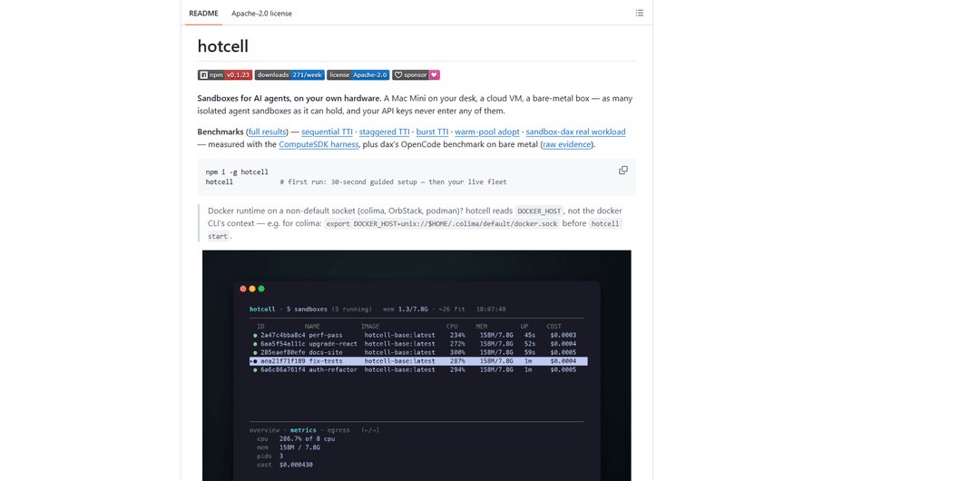Open the sandbox-dax real workload link
This screenshot has width=980, height=481.
pyautogui.click(x=575, y=132)
